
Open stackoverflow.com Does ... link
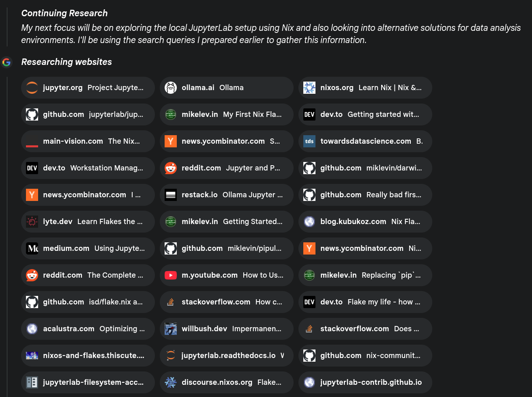tap(365, 329)
